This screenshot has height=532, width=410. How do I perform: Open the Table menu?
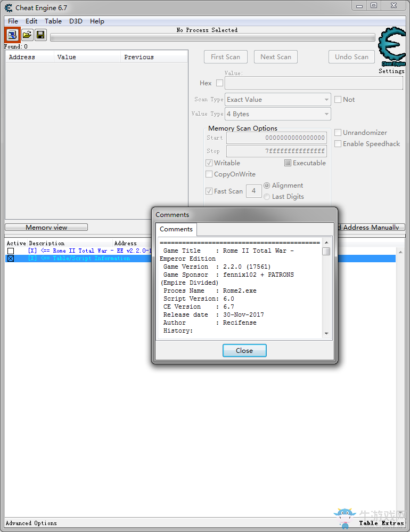click(x=53, y=21)
